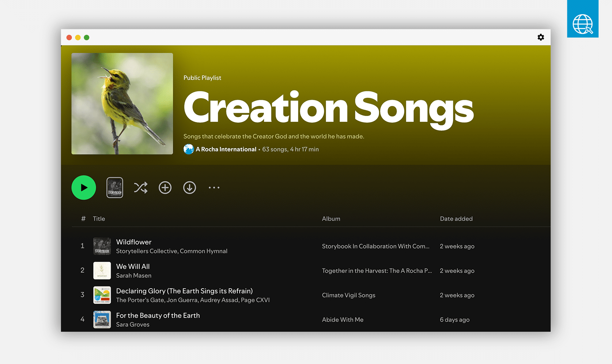Sort tracks by the Title column header
This screenshot has width=612, height=364.
[99, 219]
